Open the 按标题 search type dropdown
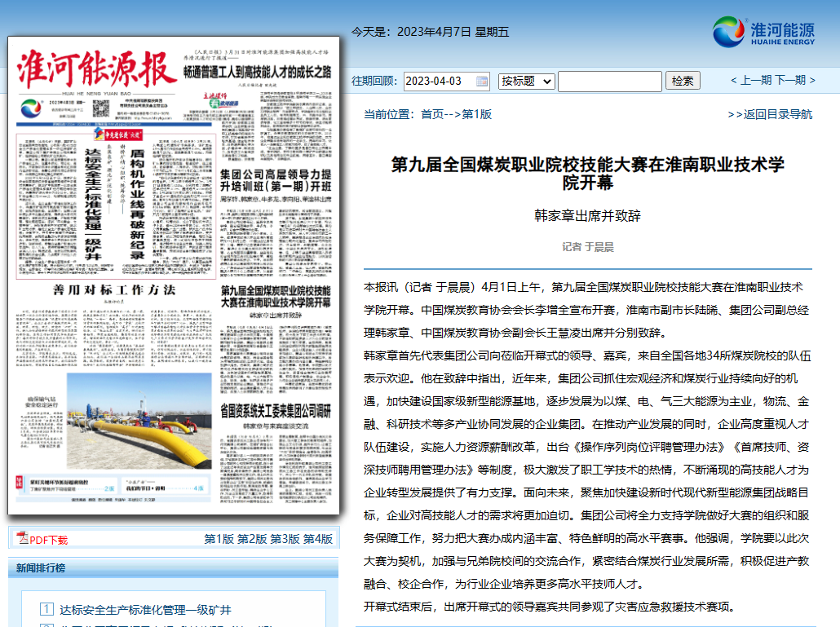Image resolution: width=840 pixels, height=627 pixels. click(526, 82)
